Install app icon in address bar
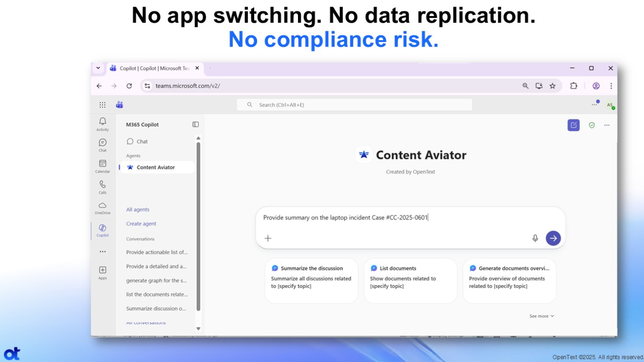This screenshot has height=362, width=644. tap(539, 86)
